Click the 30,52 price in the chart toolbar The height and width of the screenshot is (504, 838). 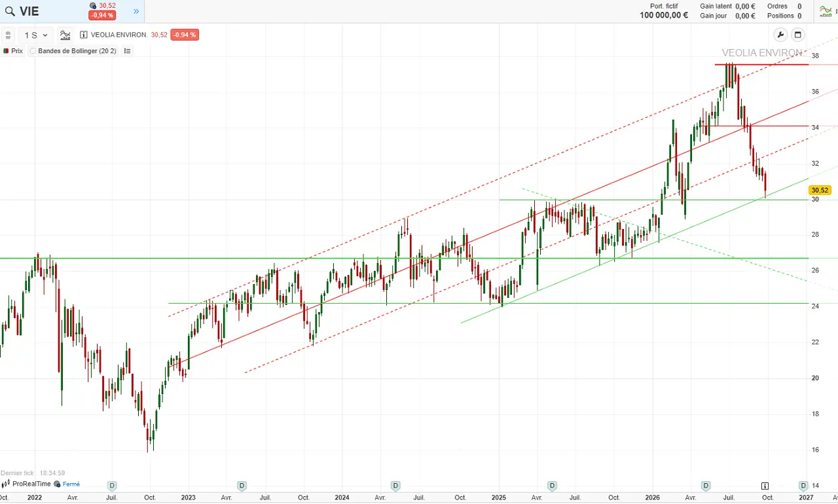(x=159, y=35)
